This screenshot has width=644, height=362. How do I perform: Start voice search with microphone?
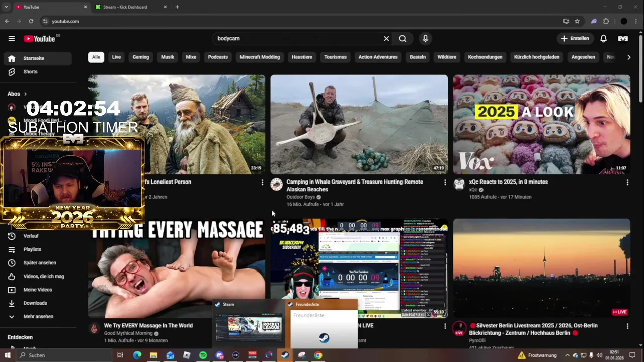click(x=425, y=38)
